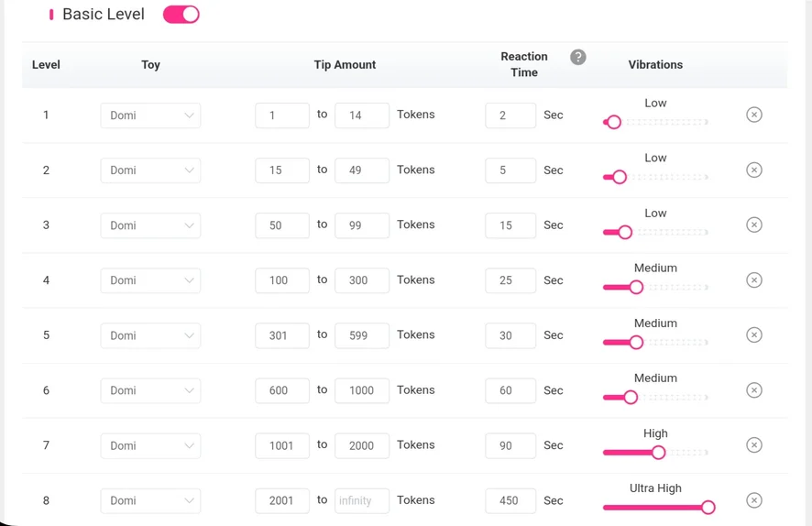Click the level 1 Low vibration slider handle
812x526 pixels.
click(x=614, y=122)
